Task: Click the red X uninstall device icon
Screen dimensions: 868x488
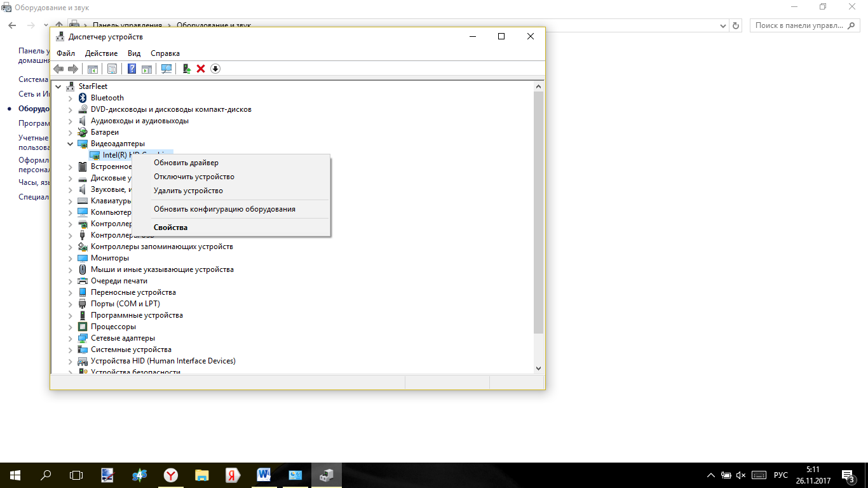Action: point(201,69)
